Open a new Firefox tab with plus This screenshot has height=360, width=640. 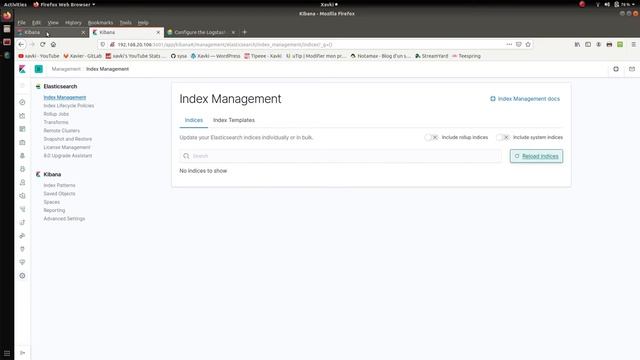(245, 32)
